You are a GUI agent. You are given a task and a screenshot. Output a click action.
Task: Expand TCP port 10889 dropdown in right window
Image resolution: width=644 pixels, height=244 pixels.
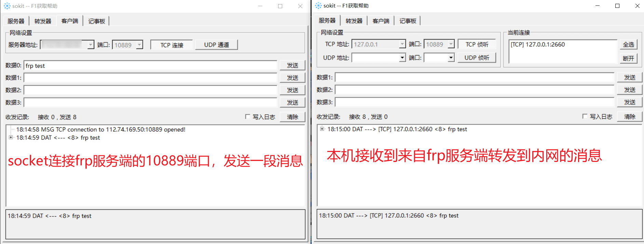(451, 44)
